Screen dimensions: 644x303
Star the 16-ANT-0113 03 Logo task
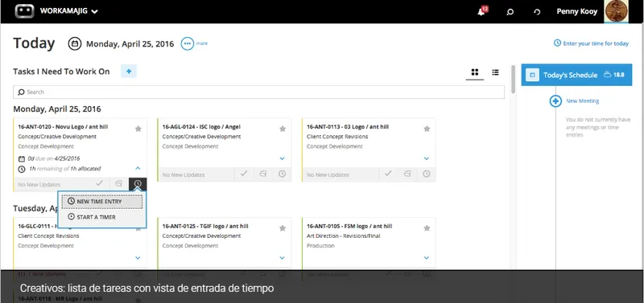click(427, 129)
